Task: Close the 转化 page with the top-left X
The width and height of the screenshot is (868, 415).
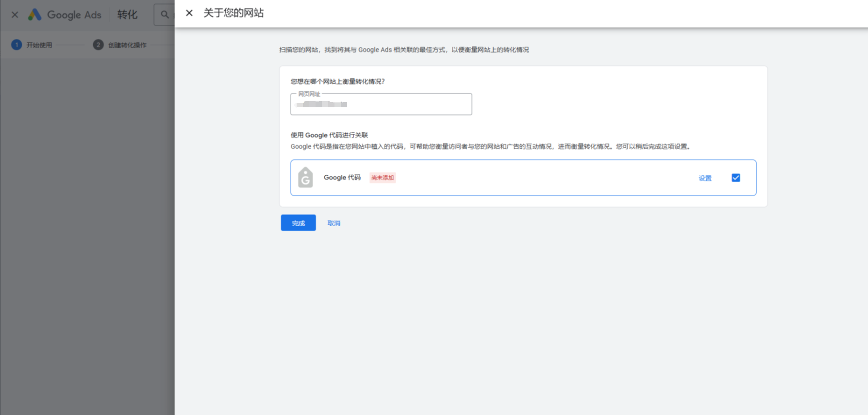Action: coord(15,15)
